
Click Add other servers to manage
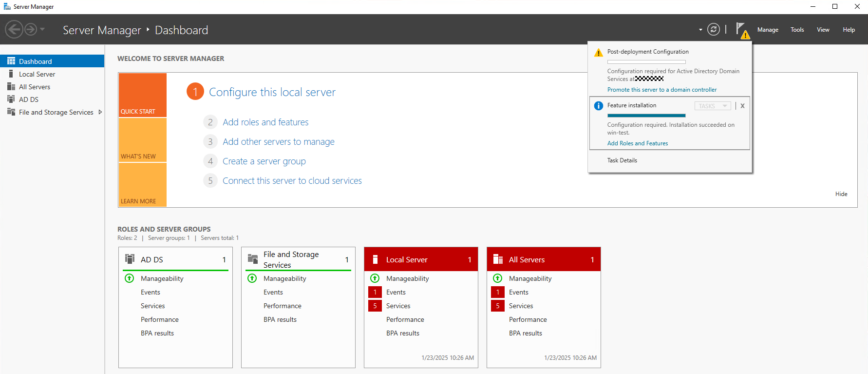[279, 142]
